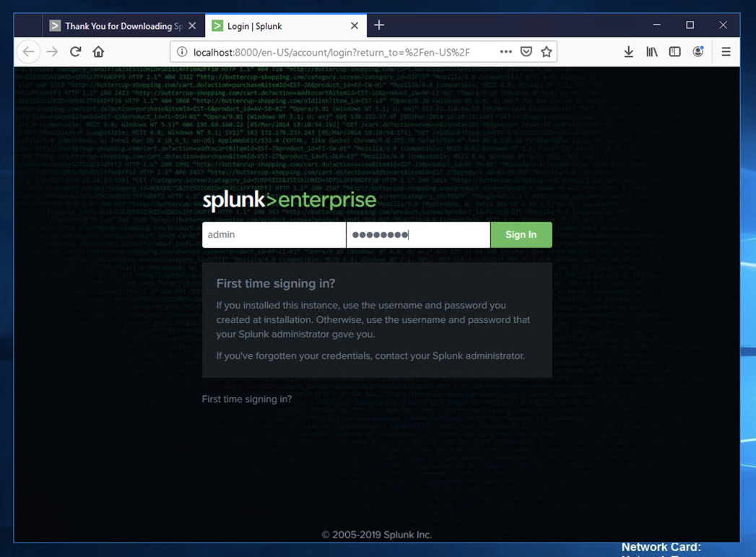Viewport: 756px width, 557px height.
Task: Click the address bar URL
Action: pos(331,52)
